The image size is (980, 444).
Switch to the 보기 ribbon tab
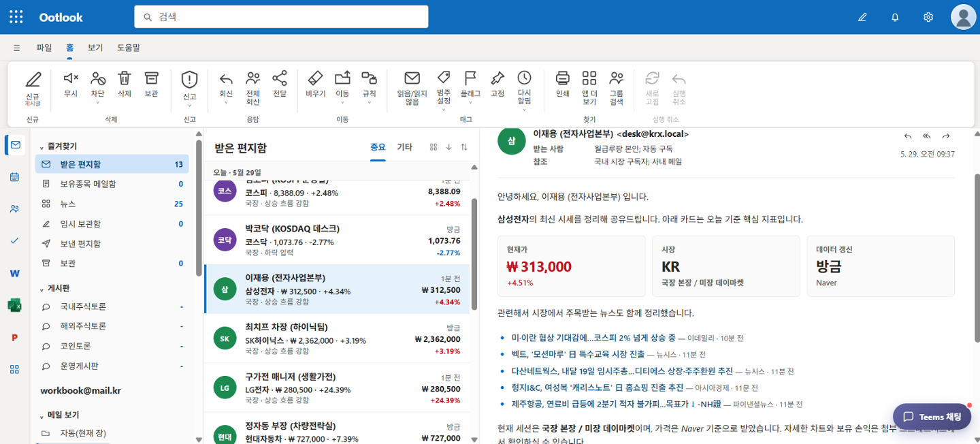point(95,48)
